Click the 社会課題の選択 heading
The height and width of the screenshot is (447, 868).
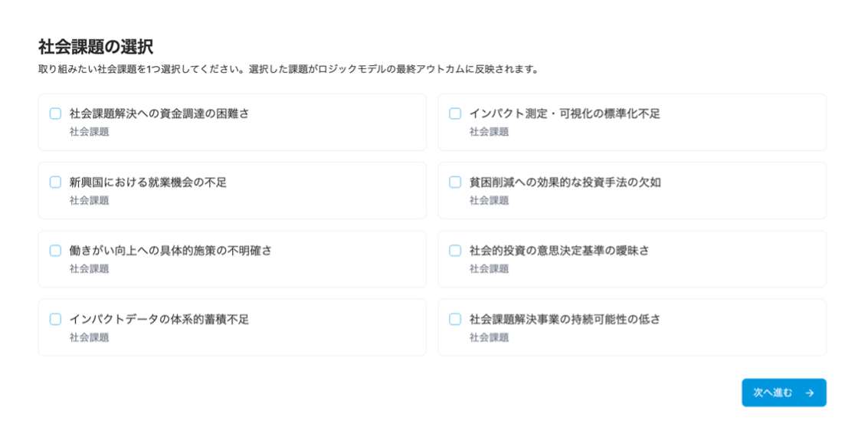tap(96, 47)
